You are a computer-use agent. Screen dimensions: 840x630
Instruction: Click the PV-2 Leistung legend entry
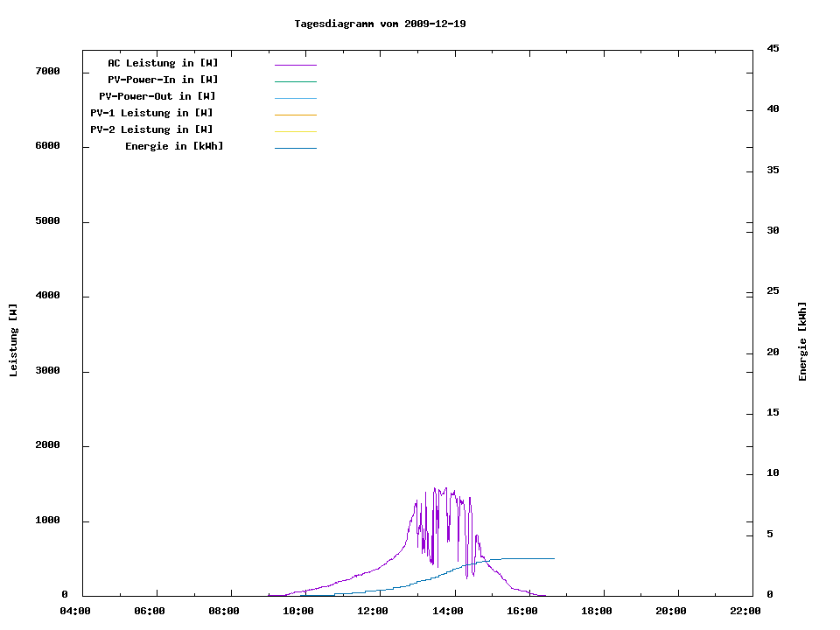point(151,129)
